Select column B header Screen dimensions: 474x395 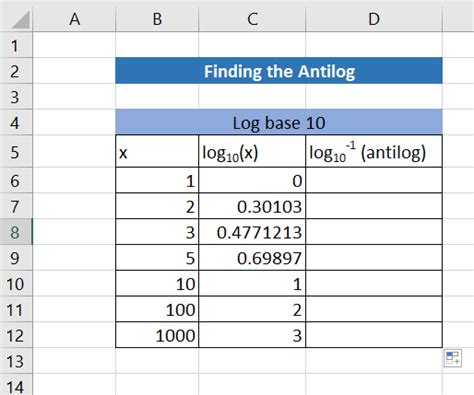point(157,19)
